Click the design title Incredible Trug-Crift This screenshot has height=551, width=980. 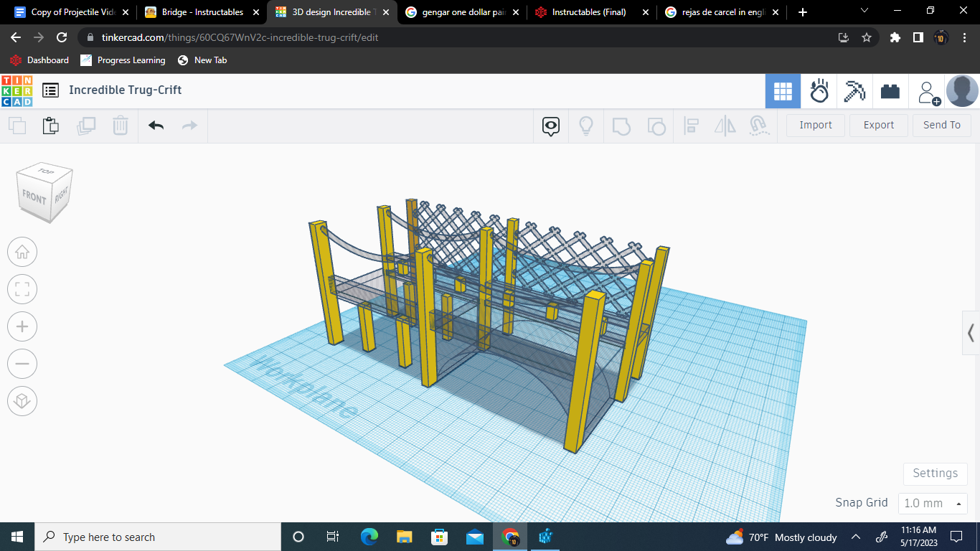tap(126, 90)
